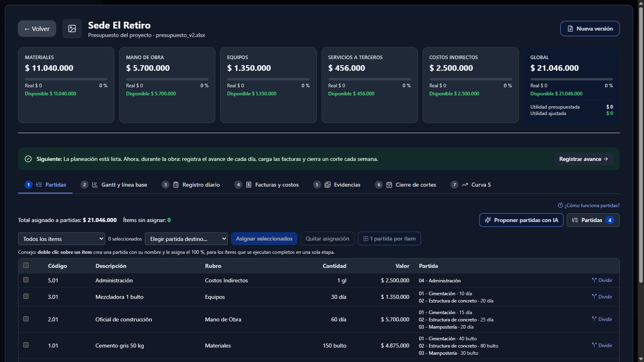This screenshot has width=644, height=362.
Task: Click the sparkle icon in Proponer partidas con IA
Action: click(x=488, y=220)
